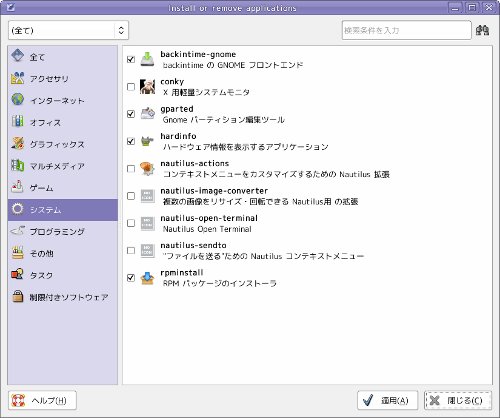The height and width of the screenshot is (418, 500).
Task: Uncheck the gparted checkbox
Action: (x=131, y=114)
